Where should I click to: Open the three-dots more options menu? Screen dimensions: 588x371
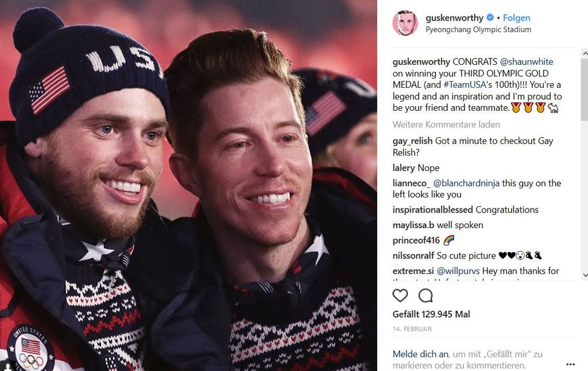click(570, 364)
